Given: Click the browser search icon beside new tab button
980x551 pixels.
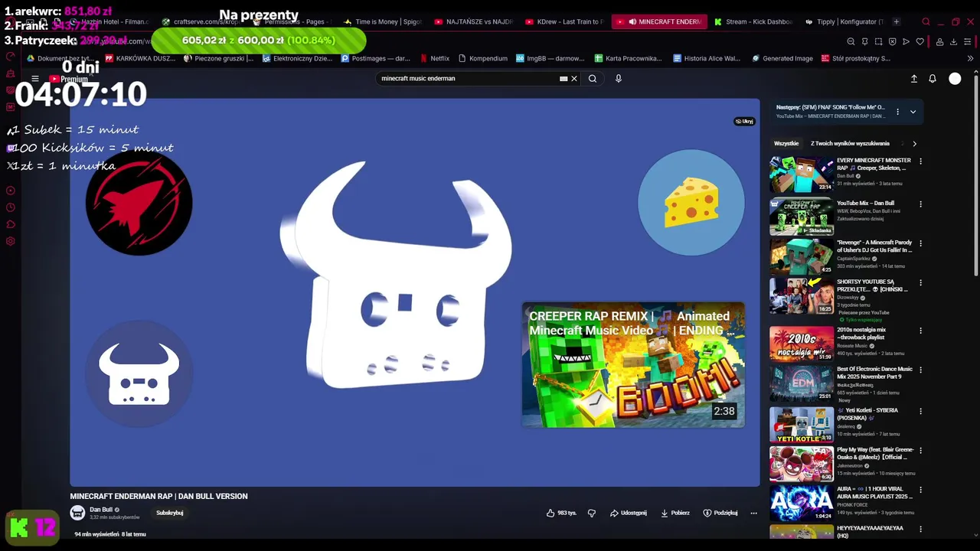Looking at the screenshot, I should [x=926, y=21].
